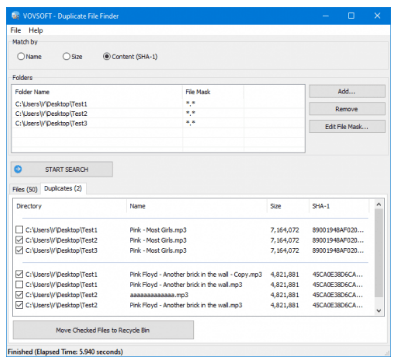
Task: Click the Add... folder button
Action: (347, 91)
